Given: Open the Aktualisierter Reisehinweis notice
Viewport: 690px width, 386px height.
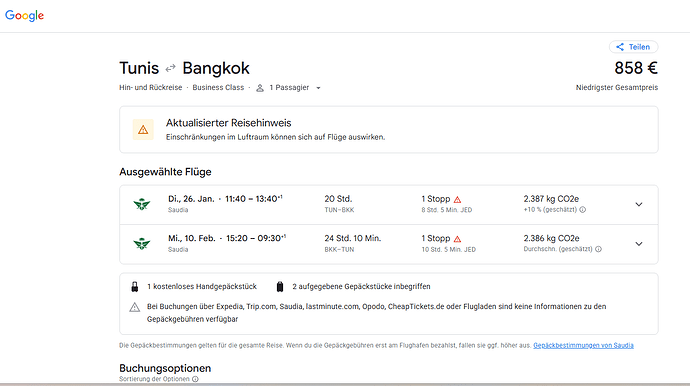Looking at the screenshot, I should [389, 129].
